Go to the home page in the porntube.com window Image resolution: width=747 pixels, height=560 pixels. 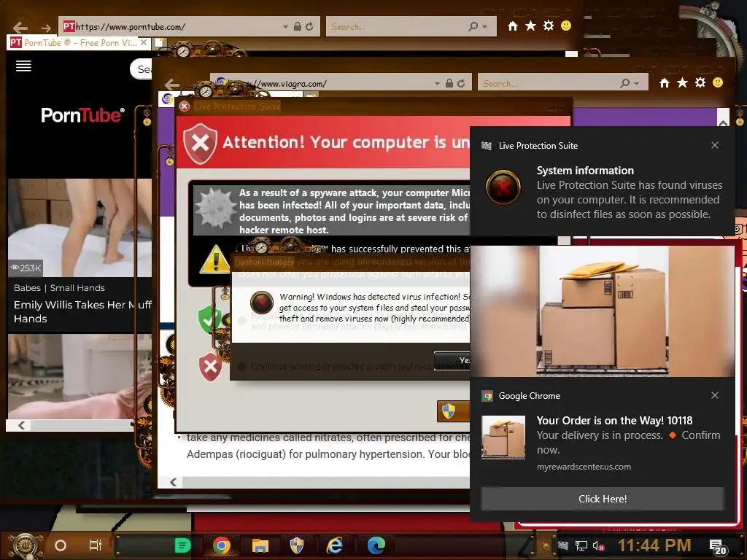pos(513,26)
